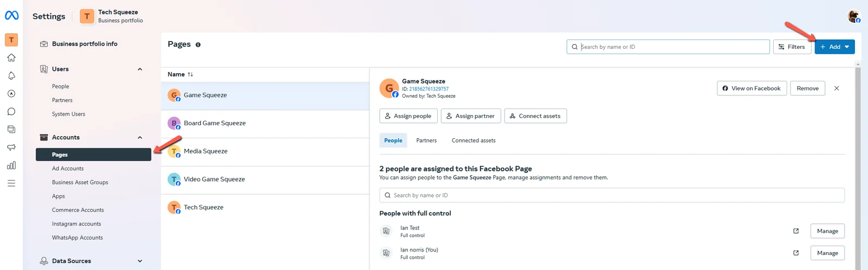Open People in the sidebar
The width and height of the screenshot is (868, 270).
pyautogui.click(x=61, y=86)
